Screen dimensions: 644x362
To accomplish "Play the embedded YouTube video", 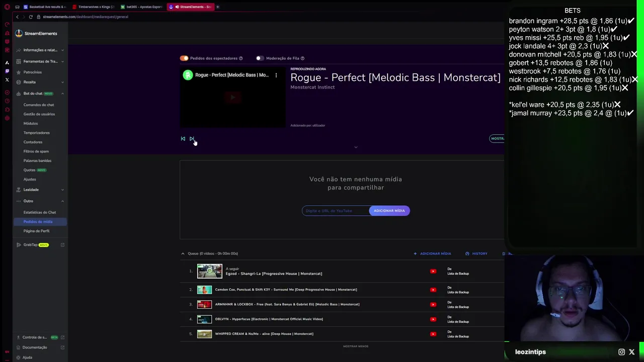I will [232, 98].
